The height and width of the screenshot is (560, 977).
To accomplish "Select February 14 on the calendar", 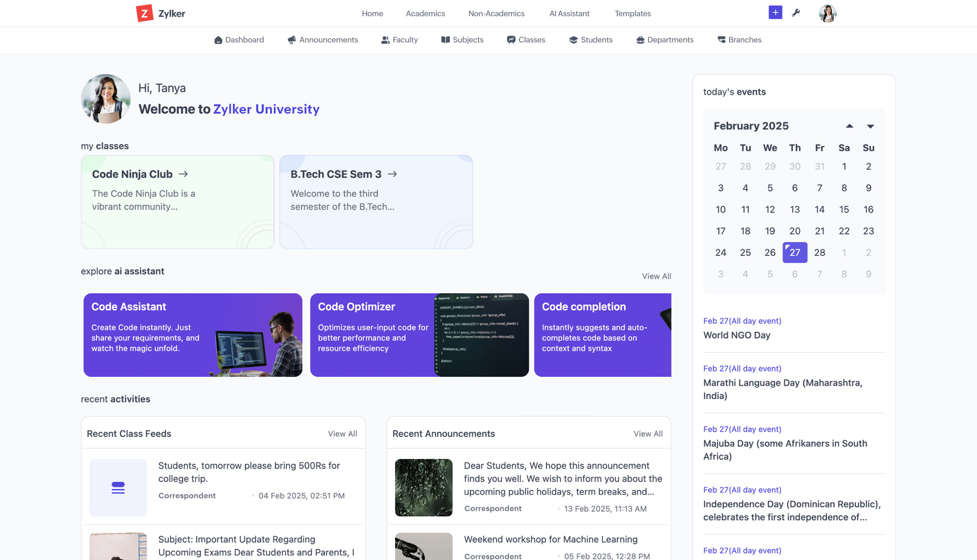I will 820,209.
